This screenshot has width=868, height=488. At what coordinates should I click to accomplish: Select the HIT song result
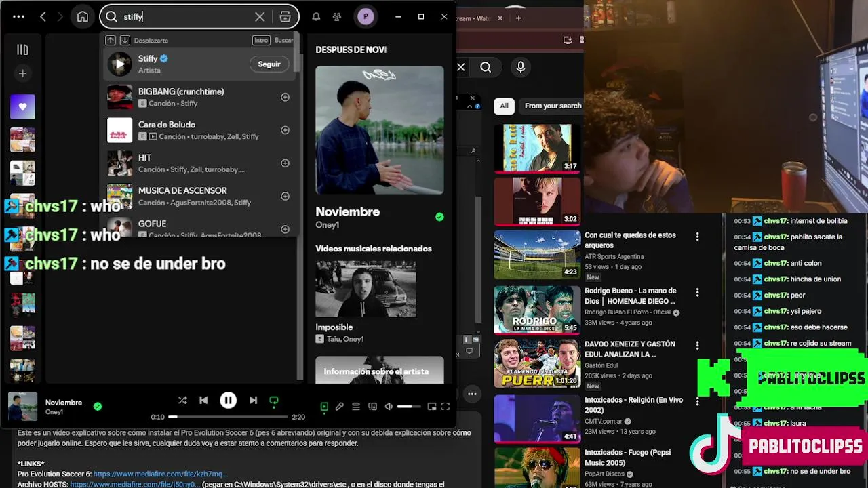199,163
